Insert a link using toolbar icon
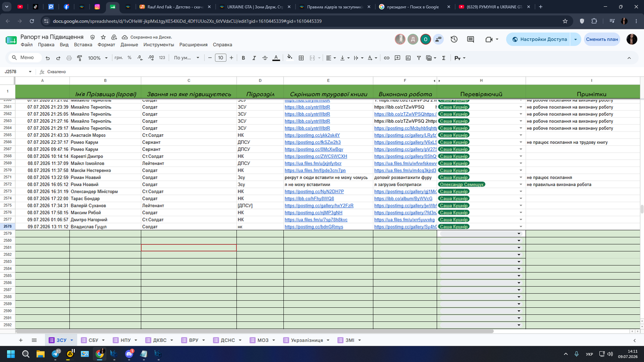Screen dimensions: 644x362 tap(386, 58)
